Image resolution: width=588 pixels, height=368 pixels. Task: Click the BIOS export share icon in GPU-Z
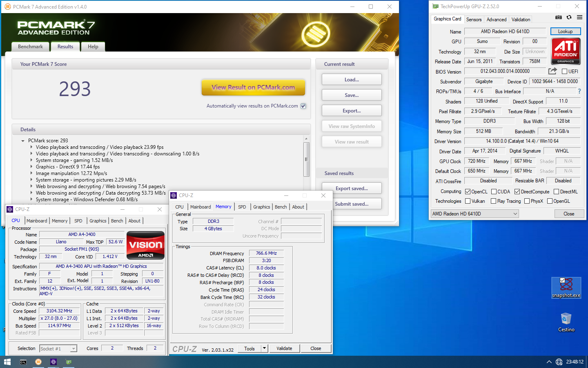coord(552,71)
